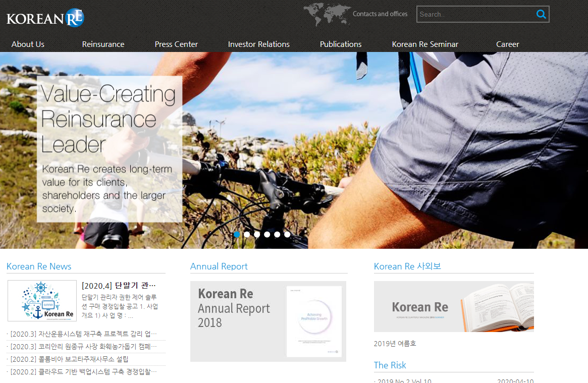
Task: Open the About Us menu
Action: (28, 44)
